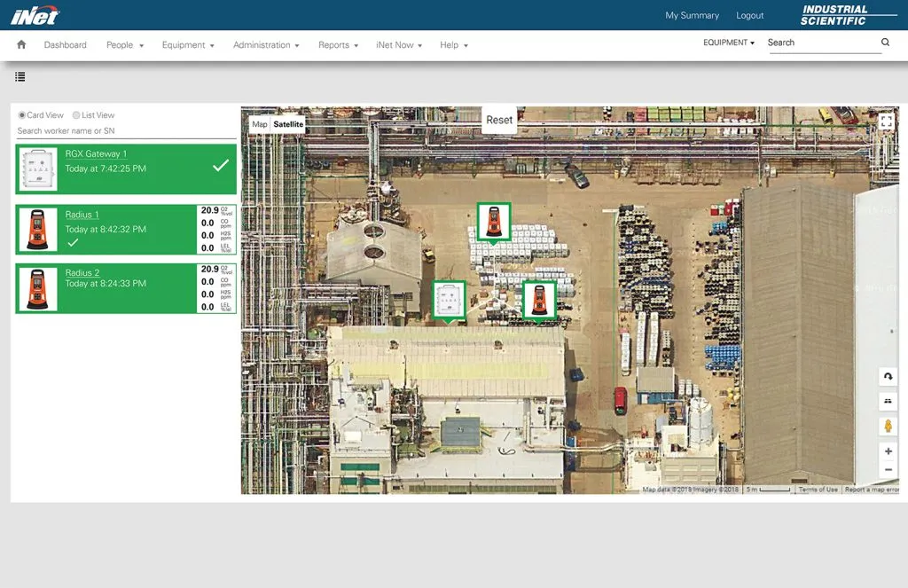Click the map zoom in plus button
The width and height of the screenshot is (908, 588).
(x=888, y=451)
